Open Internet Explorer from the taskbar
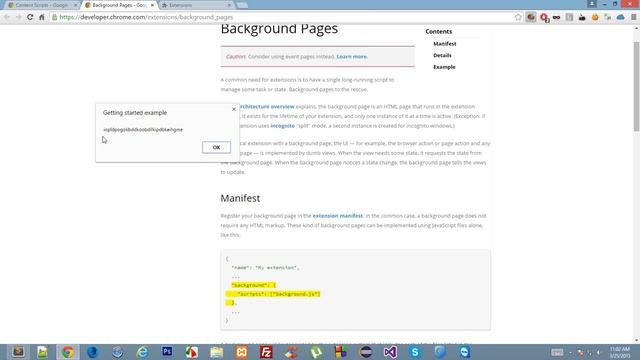The width and height of the screenshot is (640, 360). point(142,352)
